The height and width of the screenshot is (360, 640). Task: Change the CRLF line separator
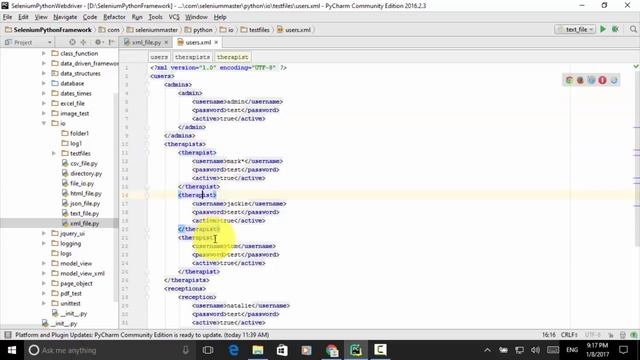click(x=569, y=335)
